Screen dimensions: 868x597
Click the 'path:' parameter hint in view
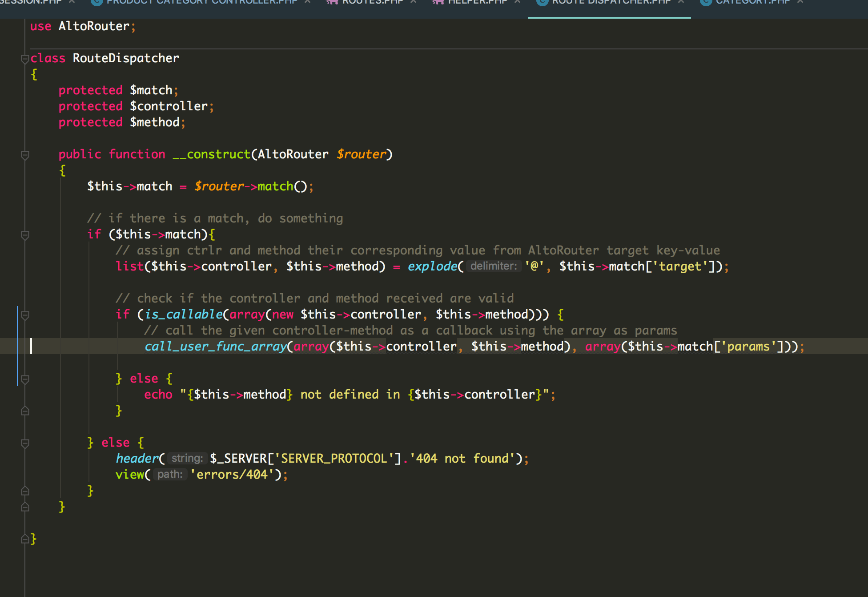170,474
